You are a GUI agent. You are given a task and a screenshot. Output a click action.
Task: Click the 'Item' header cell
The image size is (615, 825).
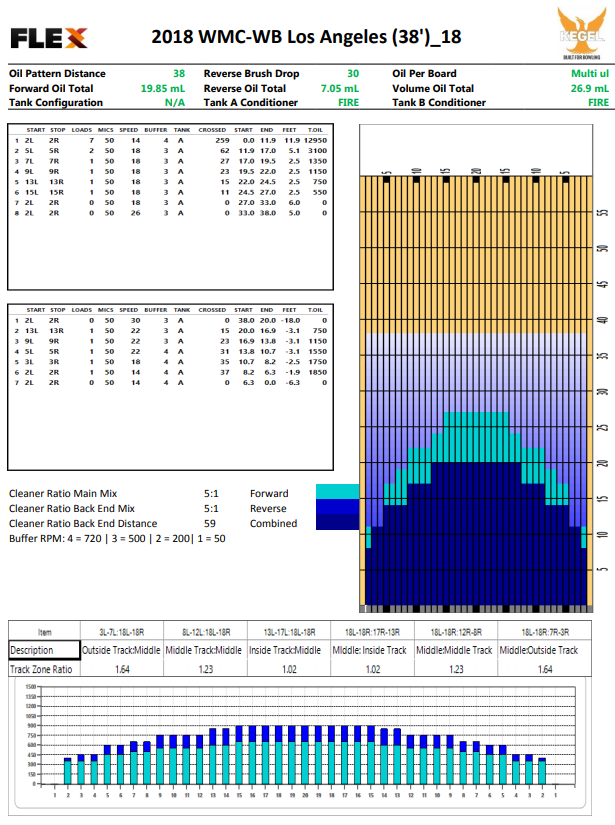[44, 632]
